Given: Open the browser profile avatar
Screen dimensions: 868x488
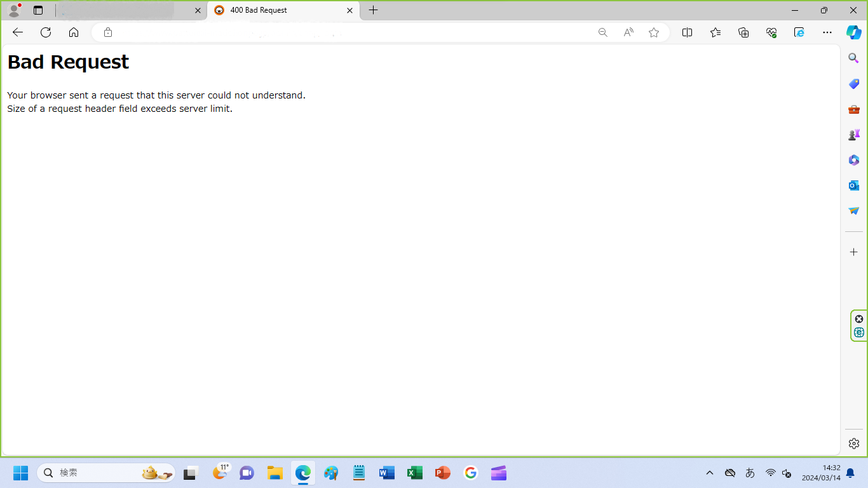Looking at the screenshot, I should pyautogui.click(x=14, y=10).
